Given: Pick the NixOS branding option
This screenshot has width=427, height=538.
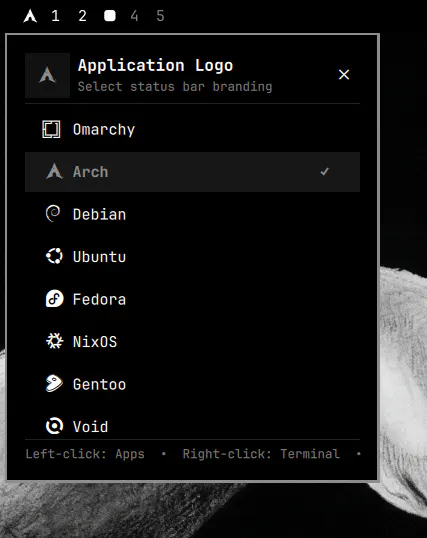Looking at the screenshot, I should tap(192, 342).
